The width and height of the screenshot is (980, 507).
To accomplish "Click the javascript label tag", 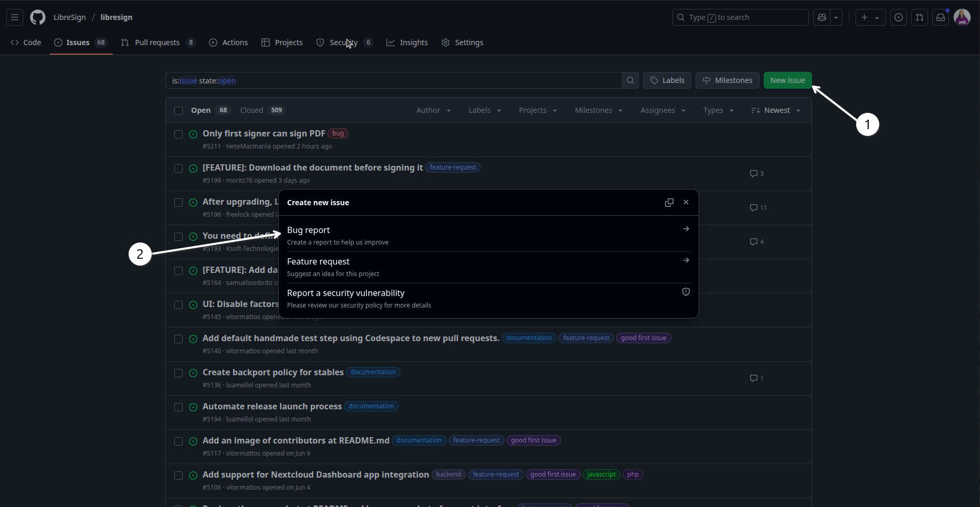I will tap(602, 474).
